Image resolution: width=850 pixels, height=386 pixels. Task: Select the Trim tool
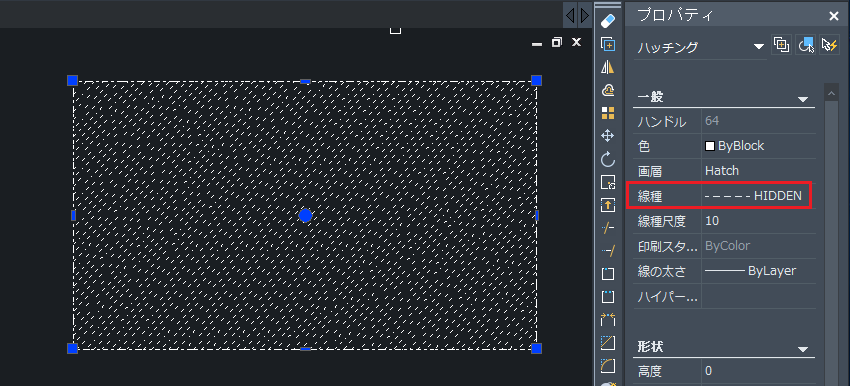point(608,228)
